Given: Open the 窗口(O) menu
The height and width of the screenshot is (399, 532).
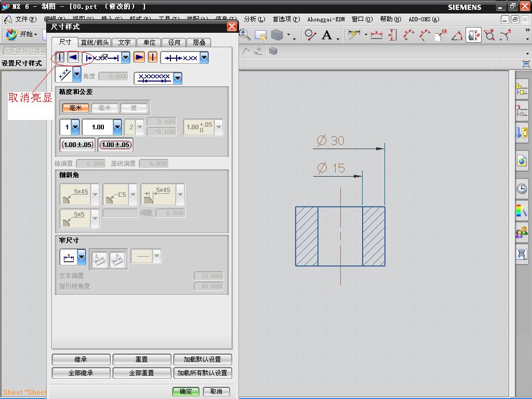Looking at the screenshot, I should (x=362, y=19).
